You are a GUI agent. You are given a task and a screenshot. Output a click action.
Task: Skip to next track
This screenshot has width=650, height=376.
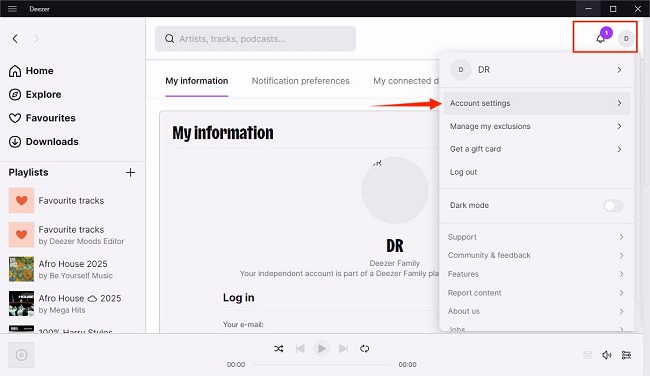point(343,349)
